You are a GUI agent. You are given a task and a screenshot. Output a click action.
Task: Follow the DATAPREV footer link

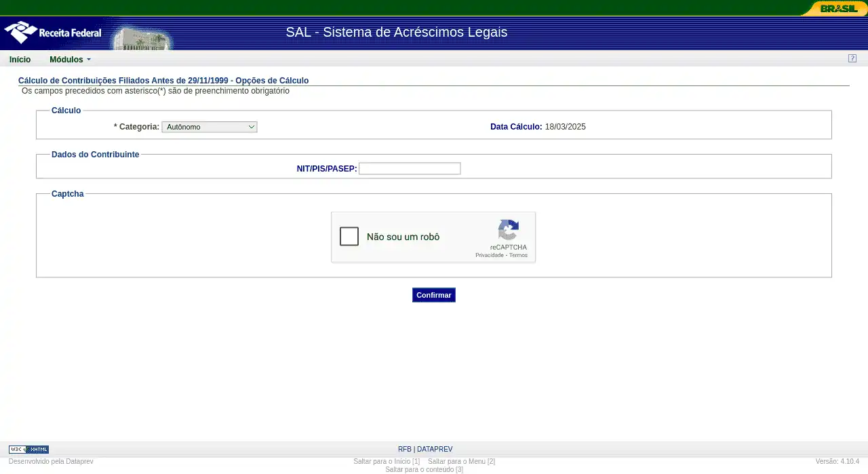pos(435,450)
